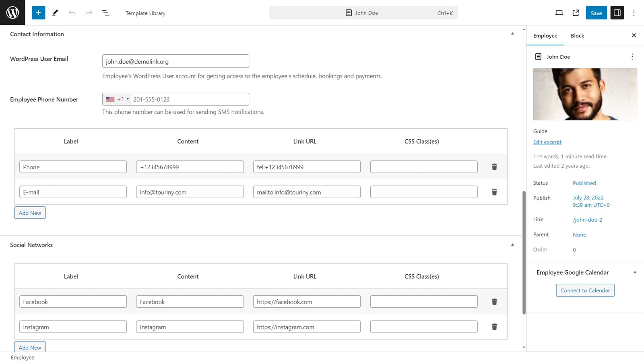Click the Employee breadcrumb in footer
The image size is (644, 362).
point(23,358)
